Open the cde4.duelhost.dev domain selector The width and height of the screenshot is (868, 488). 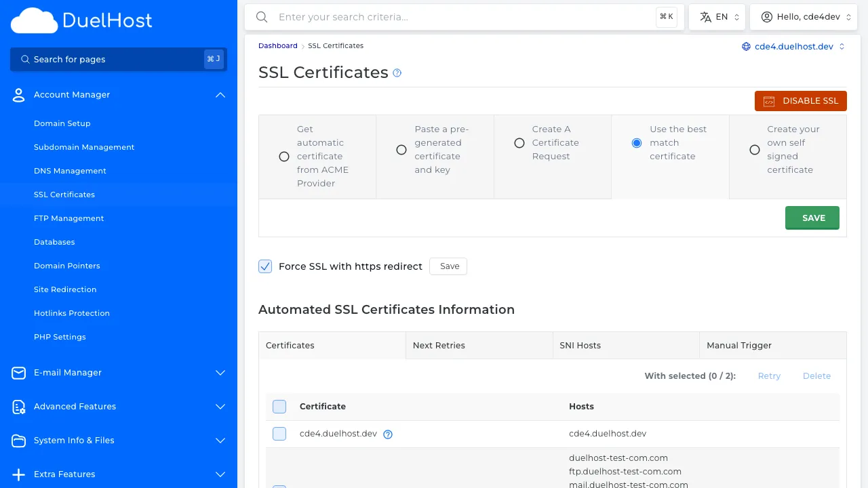793,45
